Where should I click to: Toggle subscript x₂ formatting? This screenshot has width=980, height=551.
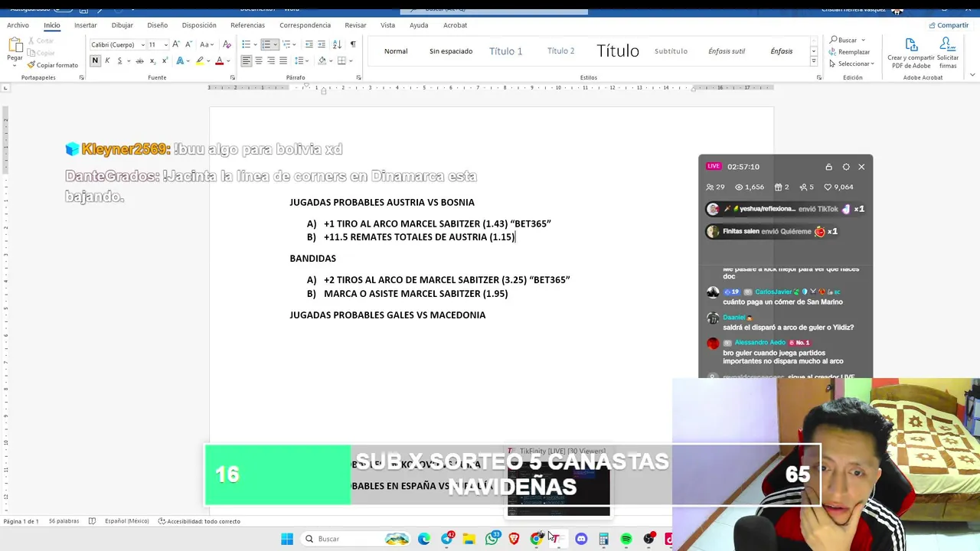pyautogui.click(x=152, y=60)
